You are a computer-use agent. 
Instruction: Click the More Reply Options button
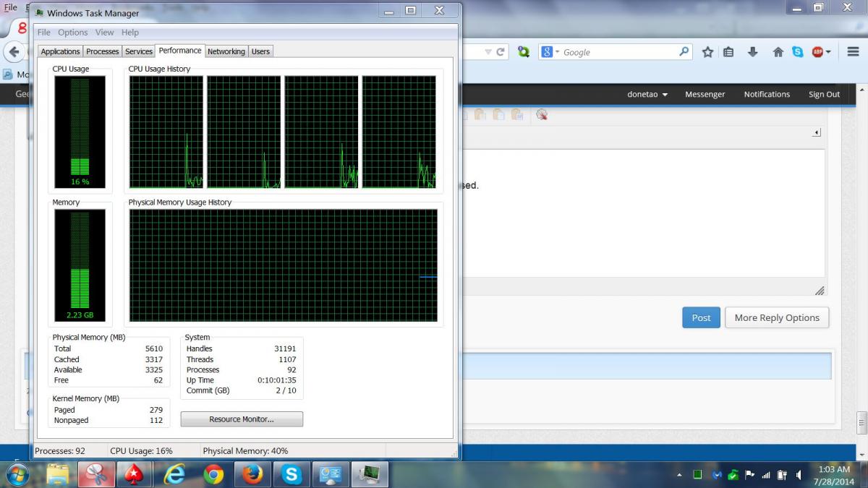click(777, 317)
